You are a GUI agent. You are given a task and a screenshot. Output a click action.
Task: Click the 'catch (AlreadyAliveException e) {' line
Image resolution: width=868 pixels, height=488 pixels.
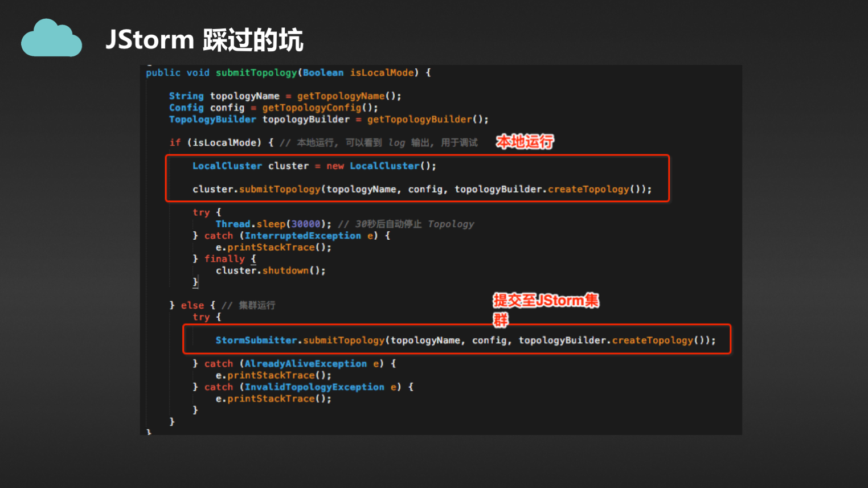click(294, 364)
